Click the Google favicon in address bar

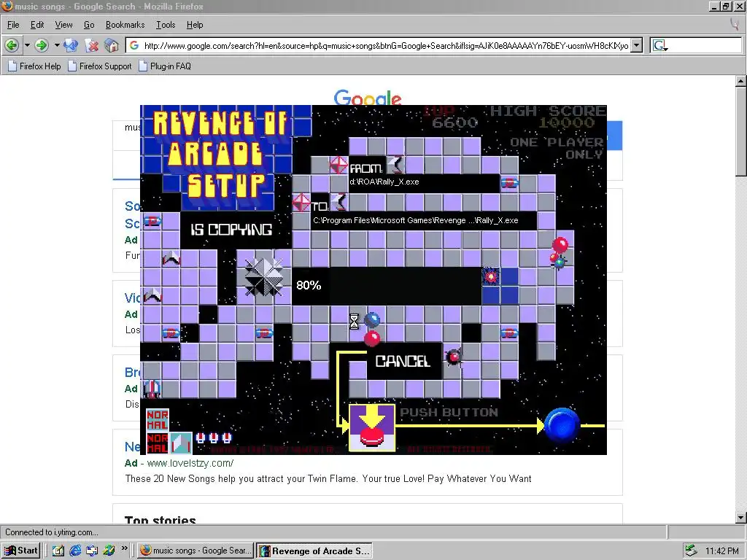click(134, 45)
